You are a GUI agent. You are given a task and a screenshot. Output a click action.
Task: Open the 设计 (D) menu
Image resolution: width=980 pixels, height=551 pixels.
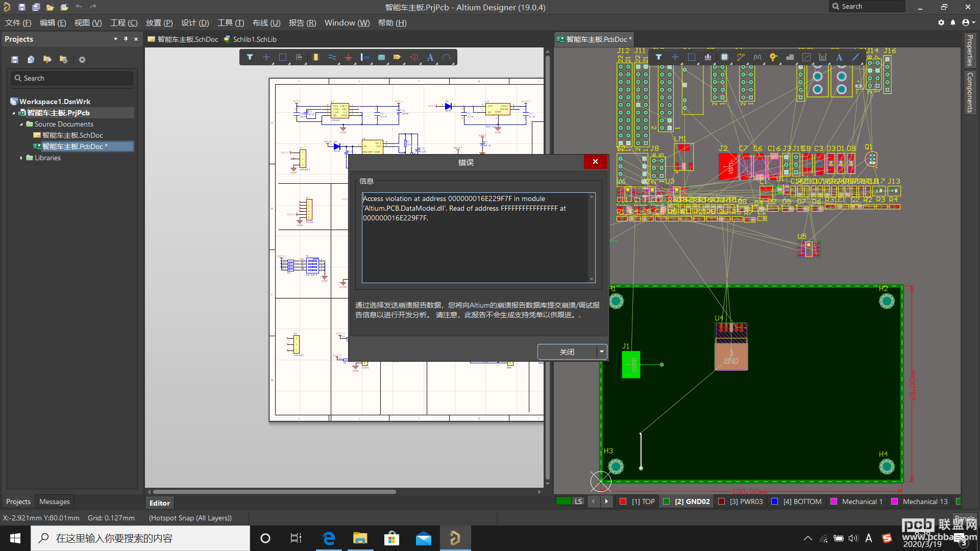[x=195, y=23]
